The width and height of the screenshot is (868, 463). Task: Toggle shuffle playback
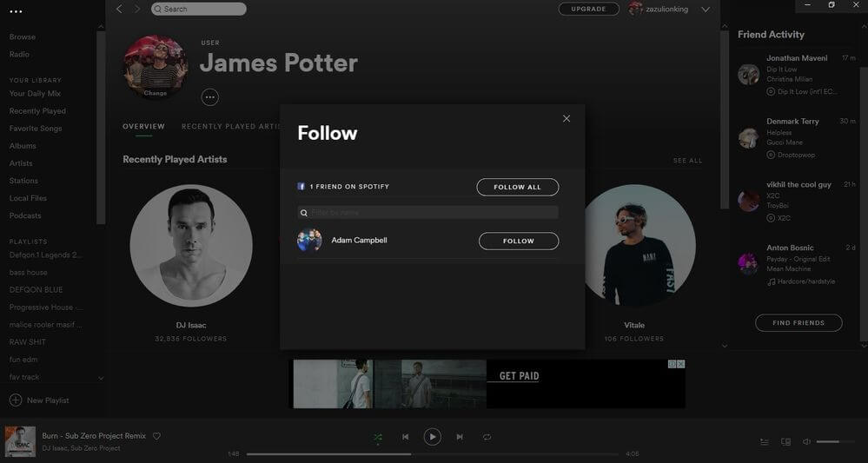(x=378, y=437)
